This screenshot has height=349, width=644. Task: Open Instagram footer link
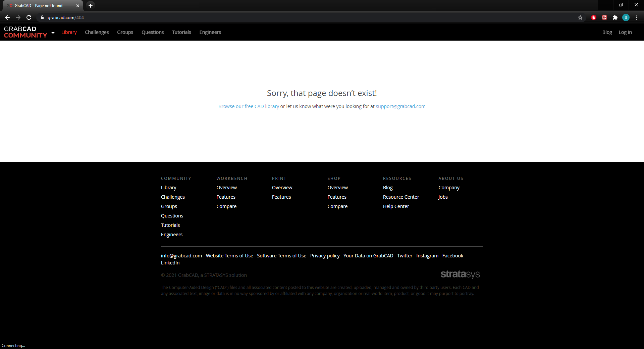(x=427, y=256)
